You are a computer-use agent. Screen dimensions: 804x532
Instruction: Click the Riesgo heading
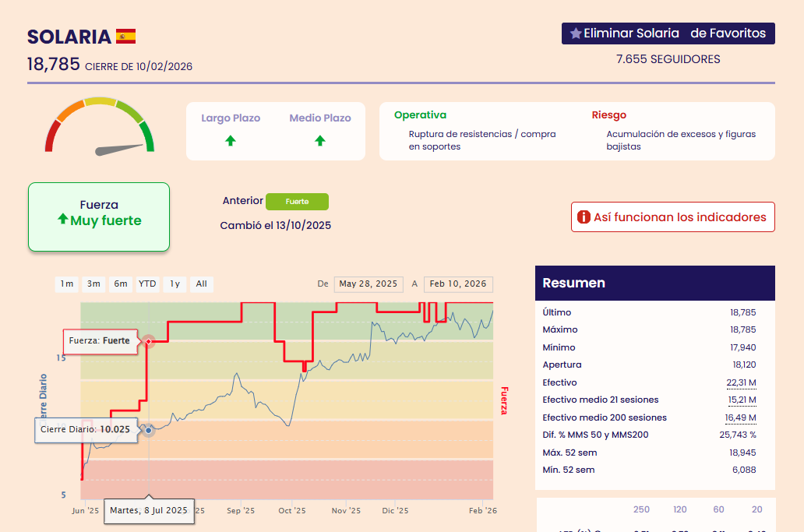608,115
